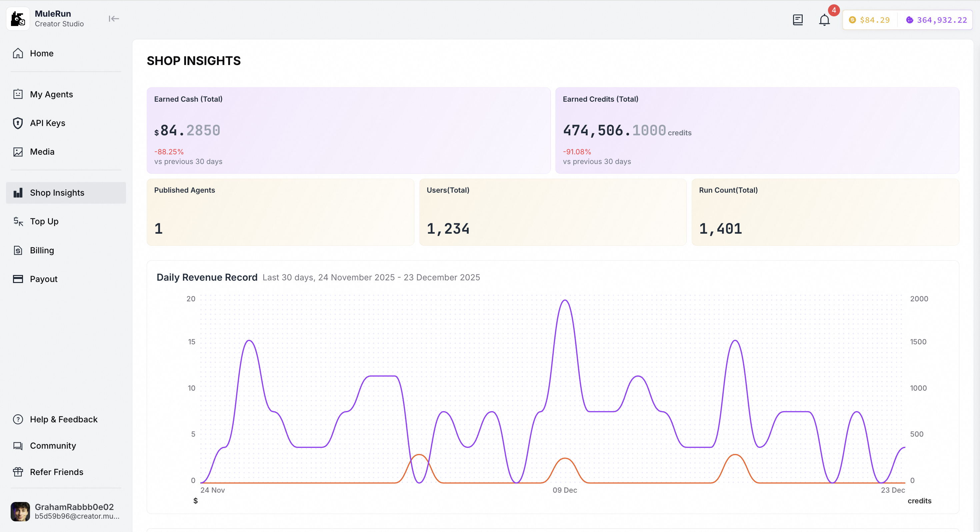Click the 09 Dec peak on revenue chart

[565, 301]
